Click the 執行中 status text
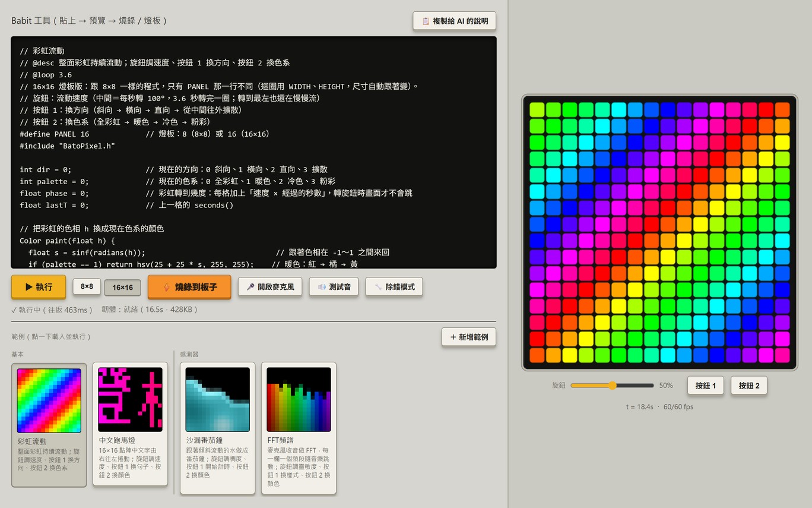 pyautogui.click(x=52, y=310)
